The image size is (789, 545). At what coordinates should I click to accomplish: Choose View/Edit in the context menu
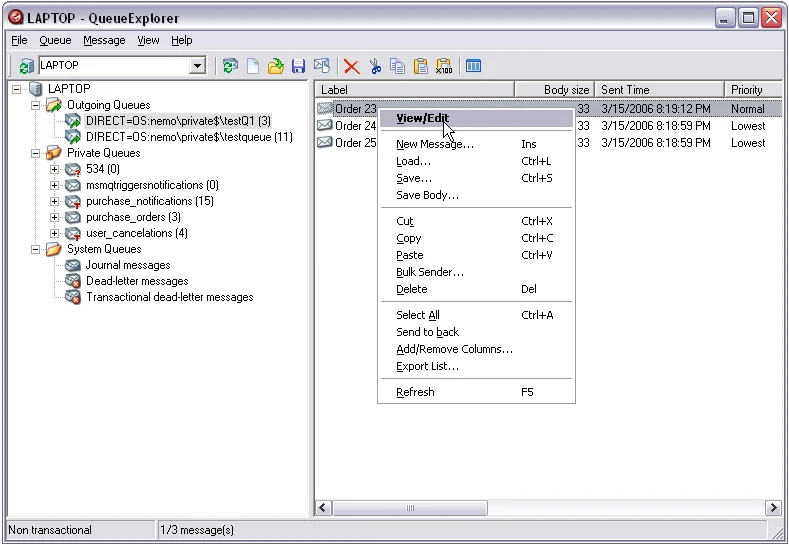[476, 118]
